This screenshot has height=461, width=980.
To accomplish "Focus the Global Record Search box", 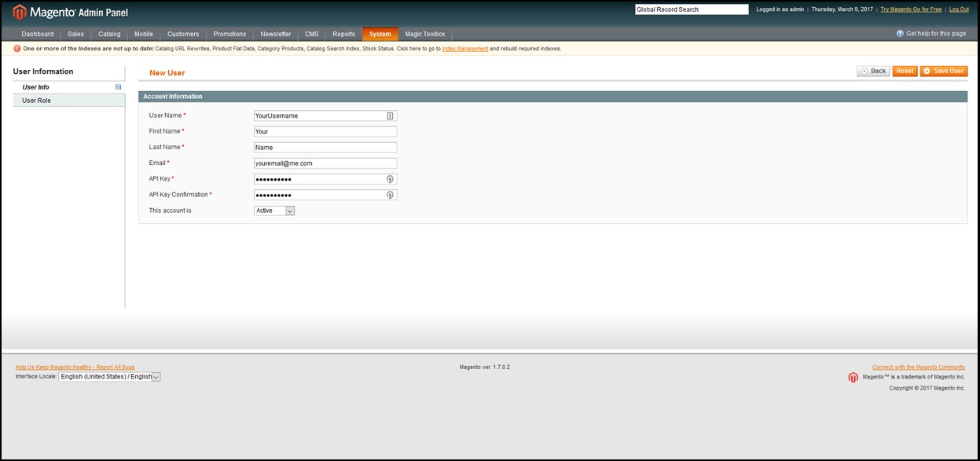I will coord(691,9).
